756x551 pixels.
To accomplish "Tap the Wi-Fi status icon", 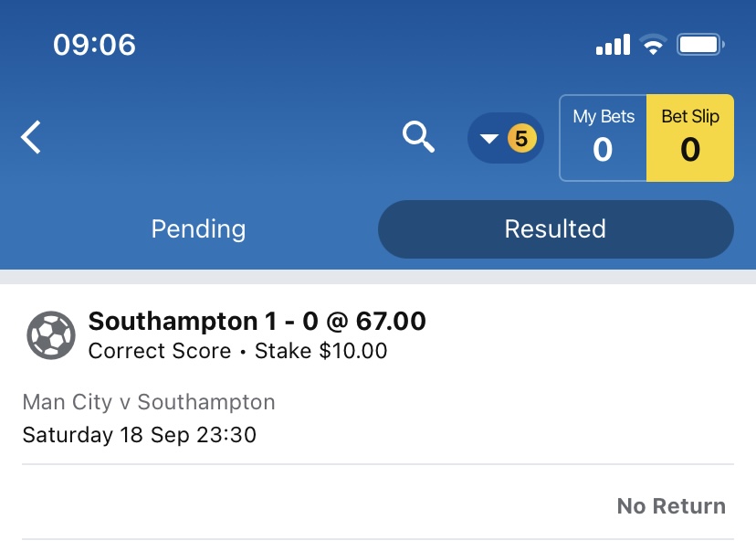I will tap(653, 45).
